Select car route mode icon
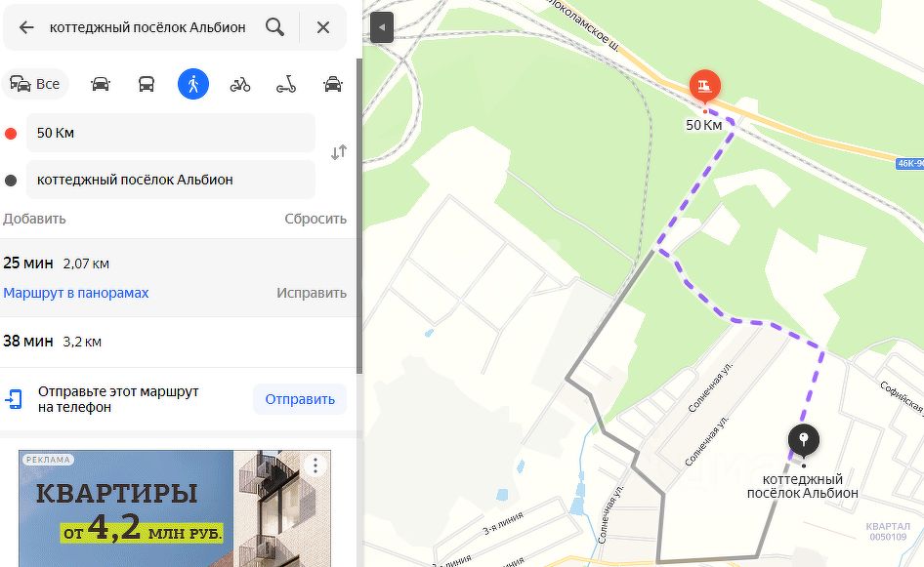Screen dimensions: 924x567 point(101,84)
